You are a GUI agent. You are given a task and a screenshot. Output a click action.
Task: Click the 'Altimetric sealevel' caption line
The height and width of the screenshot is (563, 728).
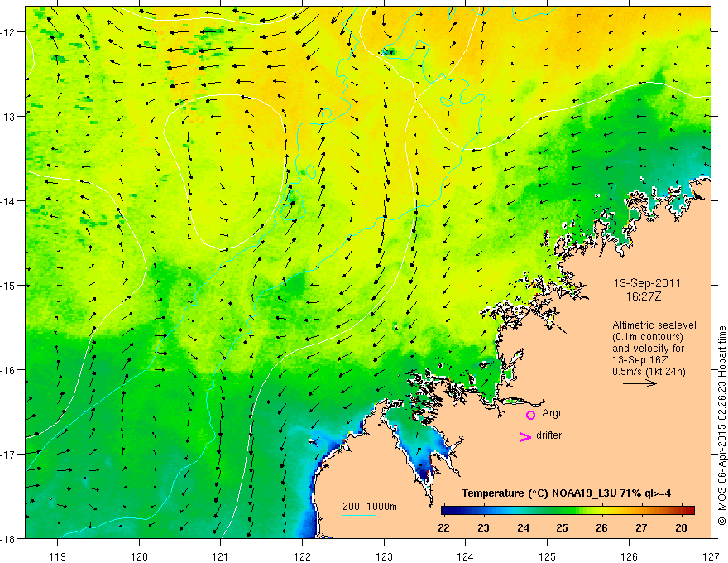tap(654, 325)
